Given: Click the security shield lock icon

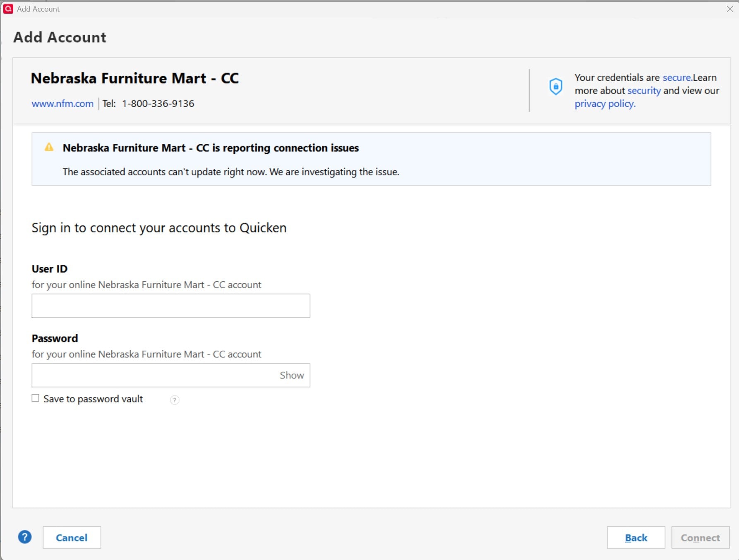Looking at the screenshot, I should pos(555,86).
